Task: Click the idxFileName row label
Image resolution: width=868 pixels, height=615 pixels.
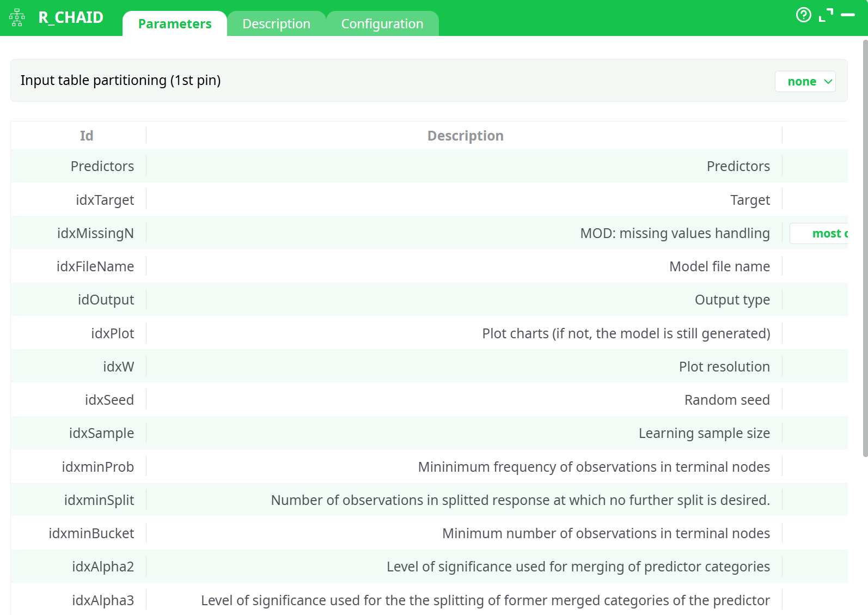Action: tap(95, 266)
